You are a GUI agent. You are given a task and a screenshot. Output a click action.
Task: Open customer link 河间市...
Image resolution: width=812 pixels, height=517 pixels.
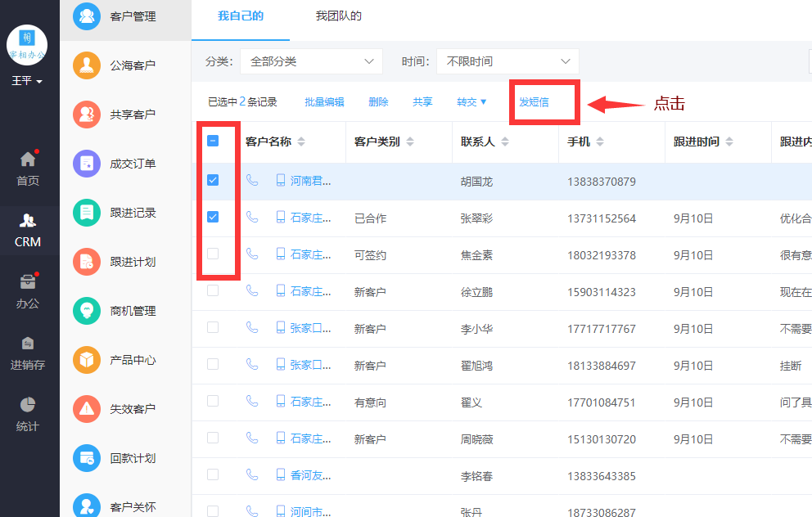tap(310, 510)
